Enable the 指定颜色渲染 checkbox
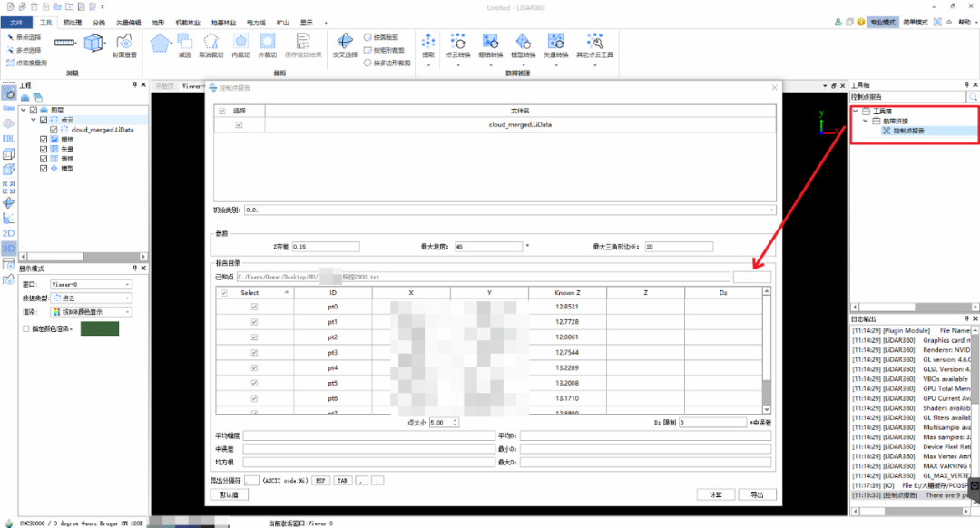 tap(26, 328)
